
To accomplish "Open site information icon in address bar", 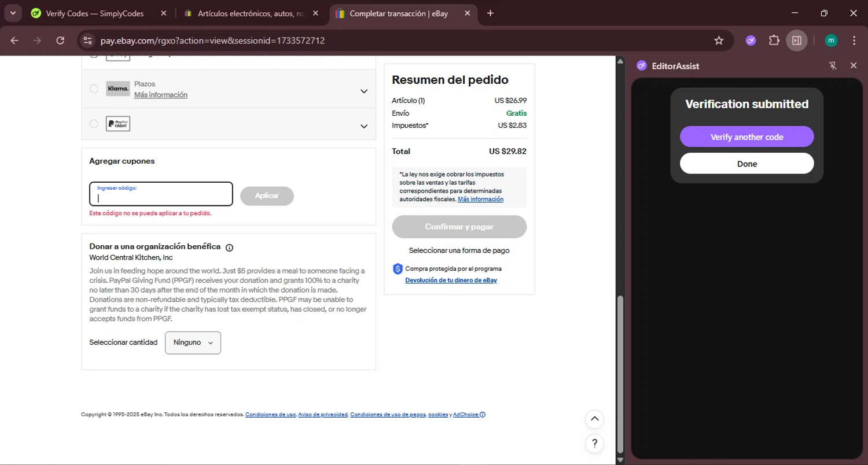I will coord(87,40).
